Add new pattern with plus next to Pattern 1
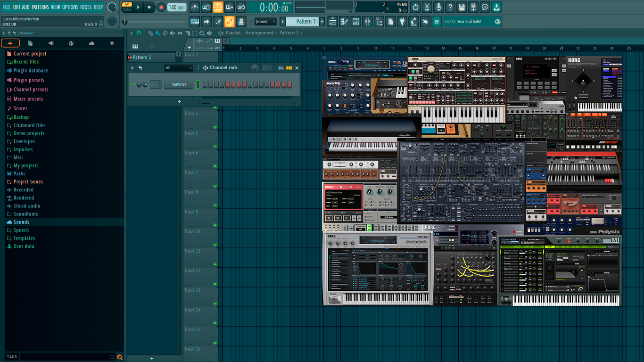The width and height of the screenshot is (644, 362). pos(322,21)
